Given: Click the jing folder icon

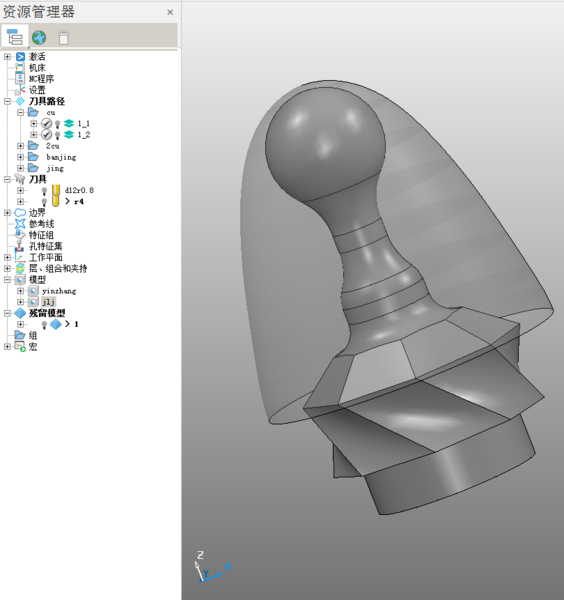Looking at the screenshot, I should (x=33, y=168).
